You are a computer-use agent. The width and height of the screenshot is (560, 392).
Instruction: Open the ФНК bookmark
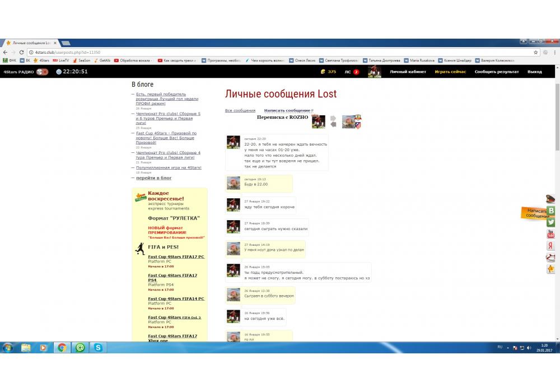(10, 60)
